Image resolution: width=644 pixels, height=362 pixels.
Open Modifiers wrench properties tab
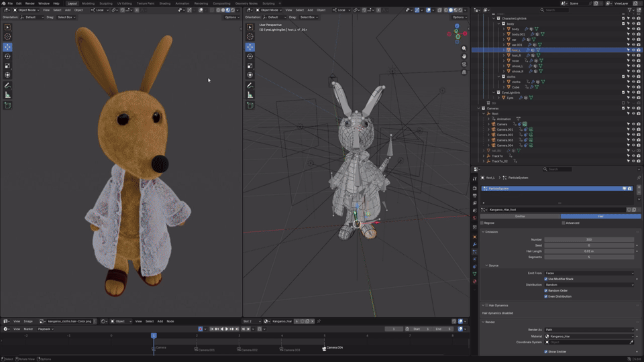[475, 245]
